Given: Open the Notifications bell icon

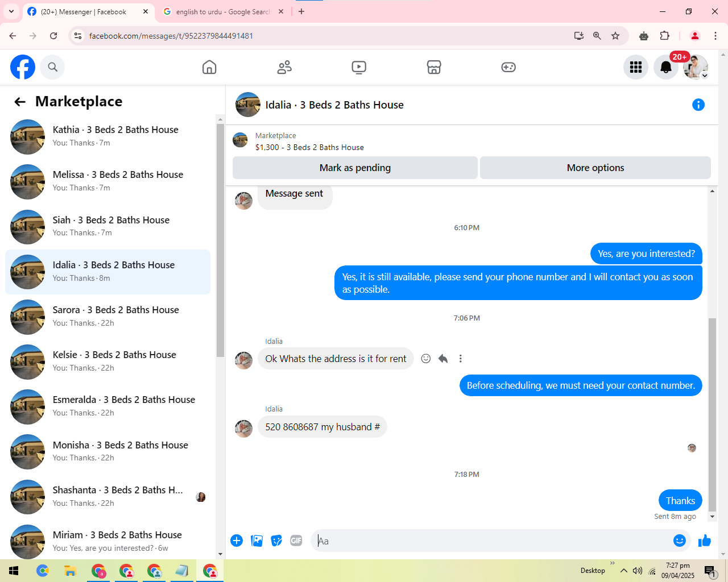Looking at the screenshot, I should (x=666, y=67).
